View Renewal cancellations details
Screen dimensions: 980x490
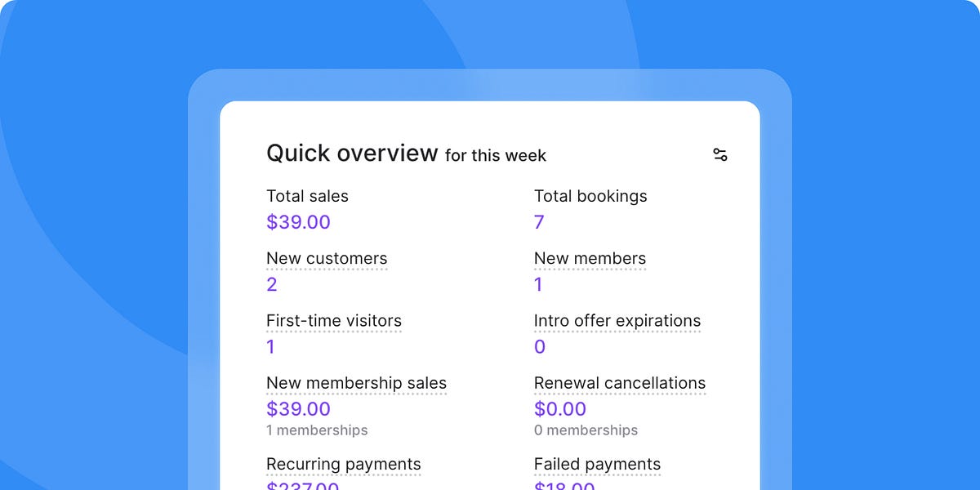[620, 383]
